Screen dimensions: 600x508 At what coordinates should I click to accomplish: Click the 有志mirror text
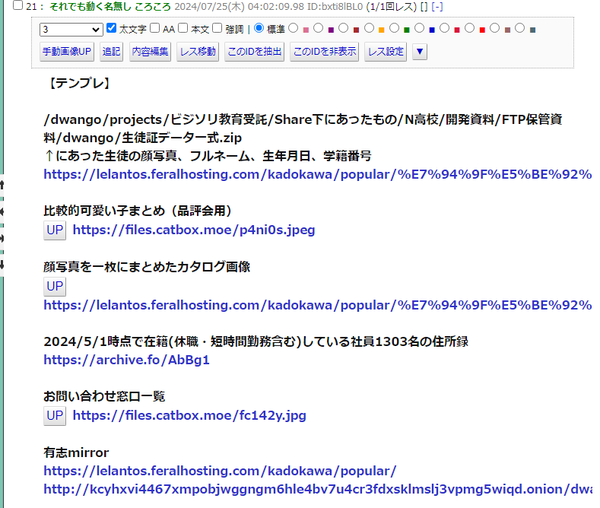click(76, 453)
